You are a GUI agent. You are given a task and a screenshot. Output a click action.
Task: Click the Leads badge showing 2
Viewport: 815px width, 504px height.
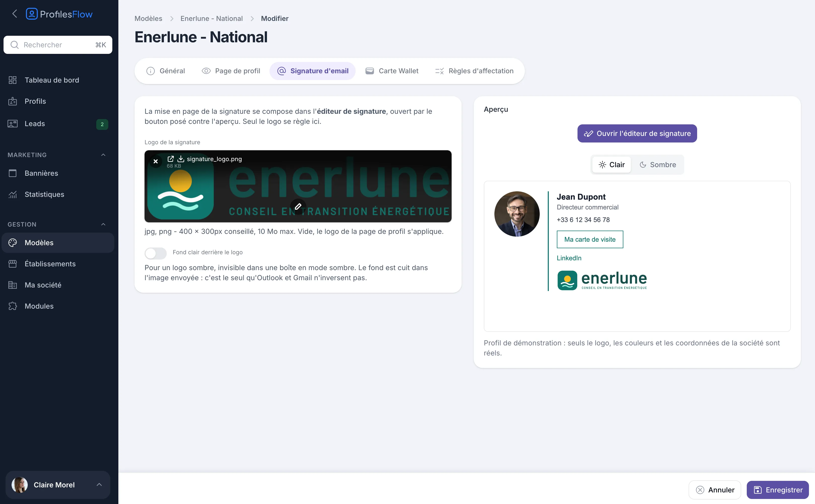click(102, 124)
